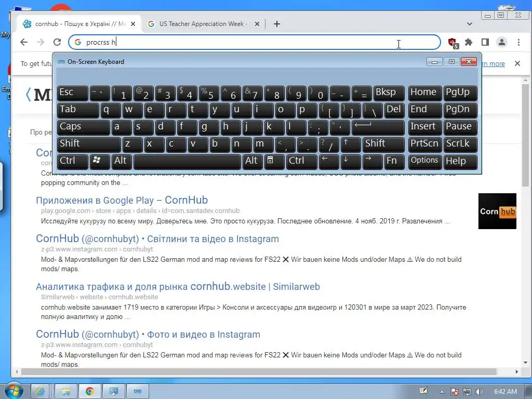Toggle the Chrome side panel icon

coord(485,42)
